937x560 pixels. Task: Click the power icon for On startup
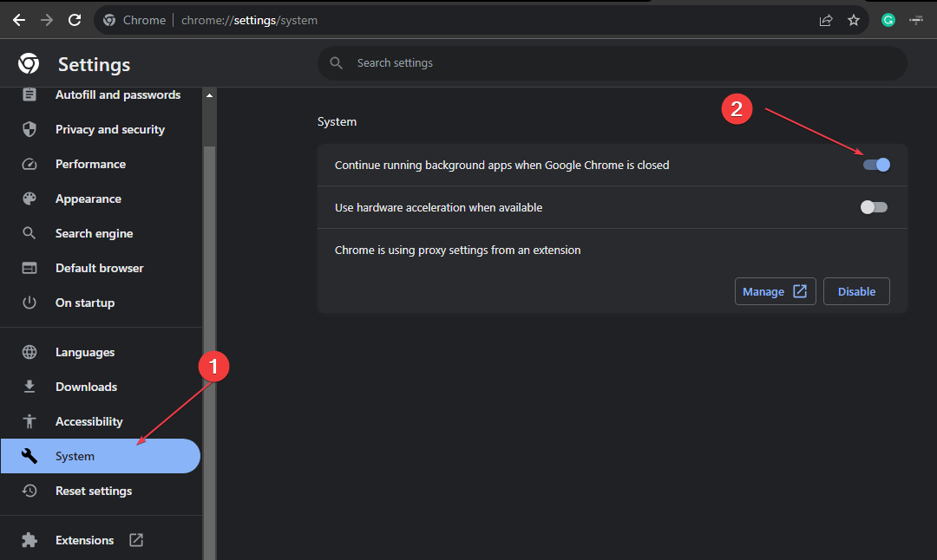click(29, 303)
